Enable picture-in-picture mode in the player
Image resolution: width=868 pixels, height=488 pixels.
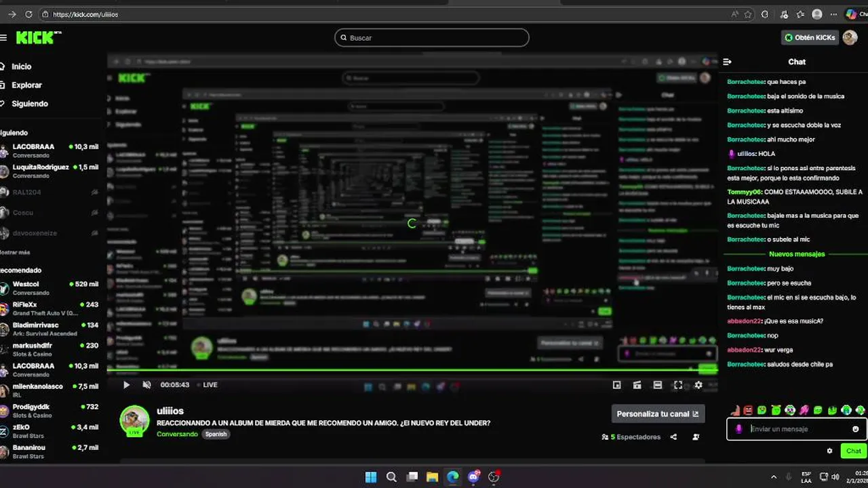point(616,385)
